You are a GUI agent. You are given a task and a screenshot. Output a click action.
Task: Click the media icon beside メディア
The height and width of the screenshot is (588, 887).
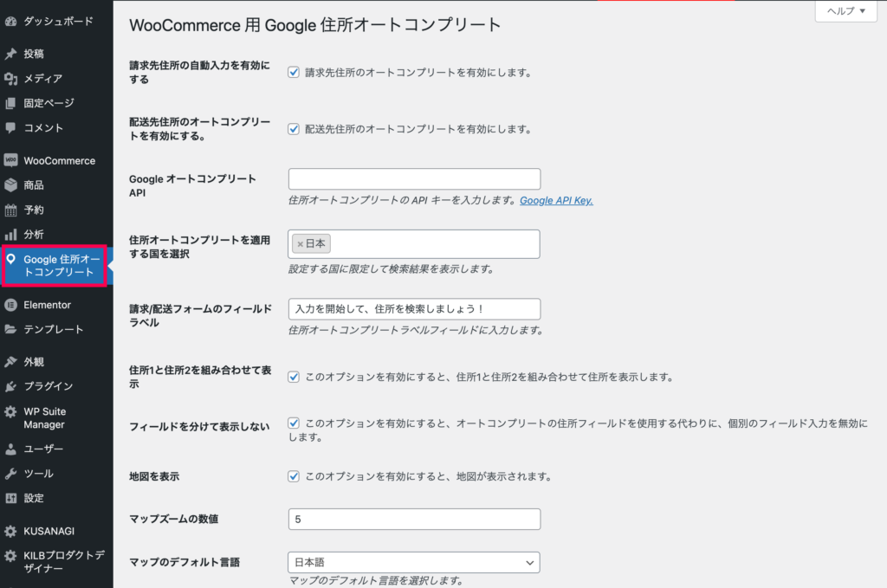tap(10, 79)
